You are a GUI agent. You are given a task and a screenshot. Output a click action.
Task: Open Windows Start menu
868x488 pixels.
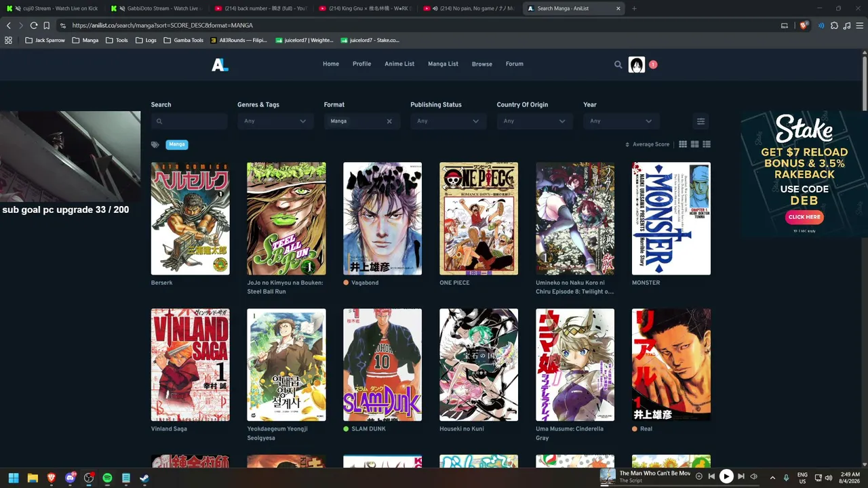(13, 478)
